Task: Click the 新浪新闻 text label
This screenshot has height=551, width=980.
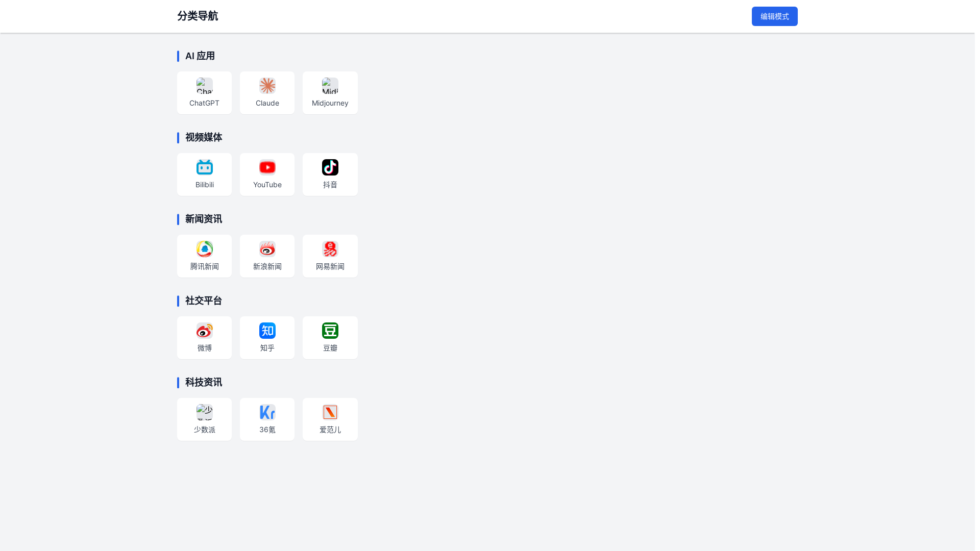Action: [267, 266]
